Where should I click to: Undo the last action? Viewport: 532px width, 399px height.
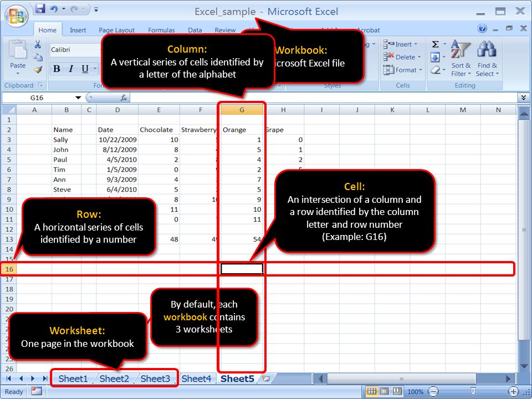pos(54,9)
